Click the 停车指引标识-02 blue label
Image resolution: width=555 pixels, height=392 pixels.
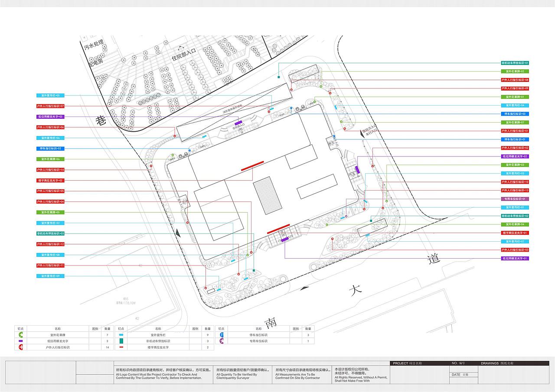click(51, 149)
